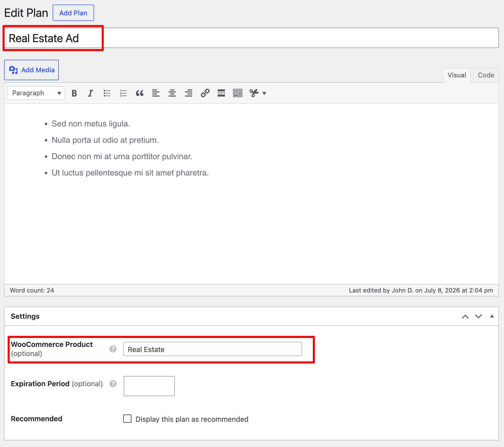This screenshot has height=447, width=504.
Task: Click the Add Plan button
Action: [x=73, y=13]
